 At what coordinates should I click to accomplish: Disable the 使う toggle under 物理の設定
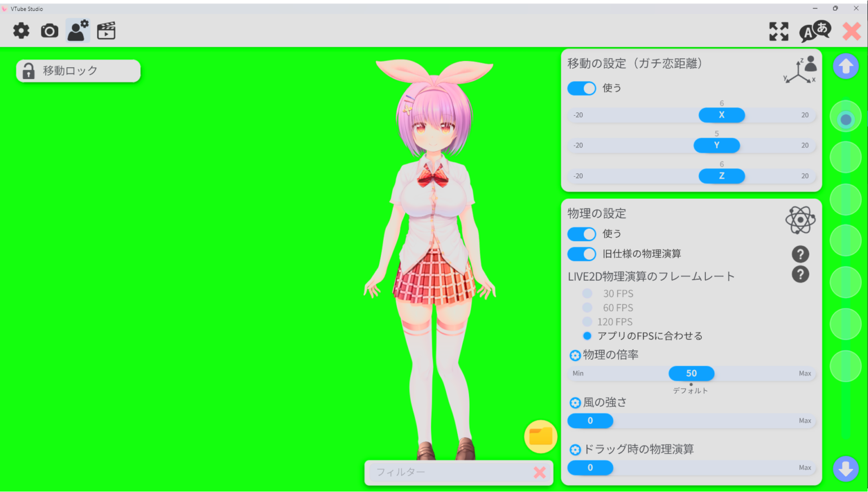581,234
